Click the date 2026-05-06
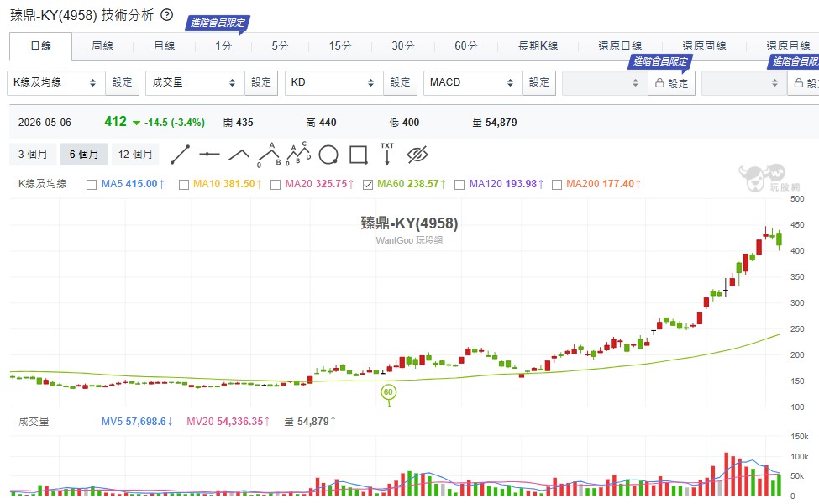Viewport: 819px width, 504px height. tap(45, 123)
